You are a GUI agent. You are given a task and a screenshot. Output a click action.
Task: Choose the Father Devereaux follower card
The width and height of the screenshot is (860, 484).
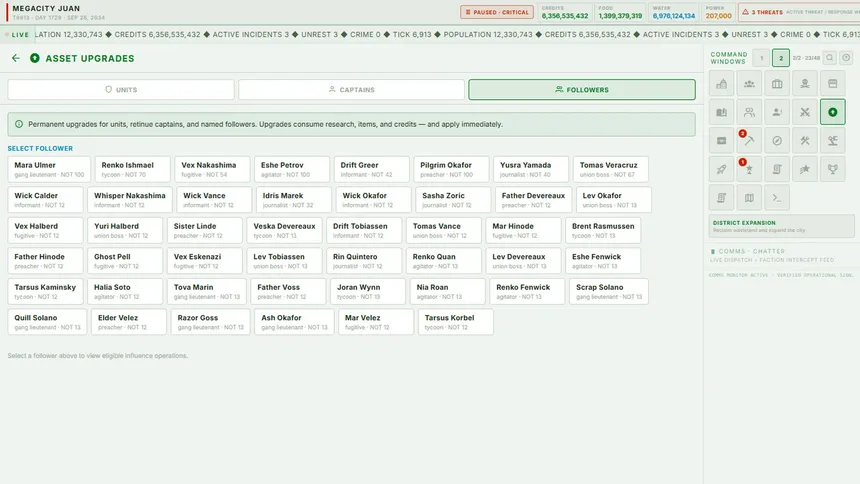coord(533,200)
